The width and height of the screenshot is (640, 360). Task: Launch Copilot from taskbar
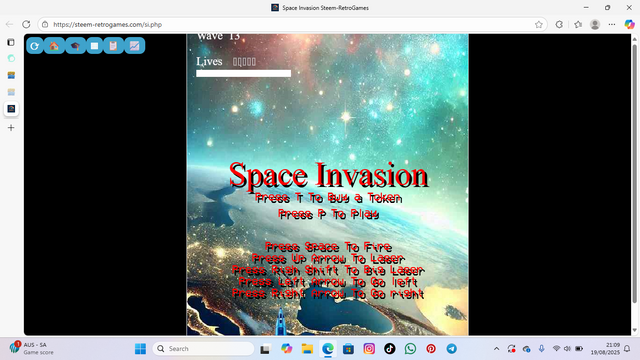[287, 349]
